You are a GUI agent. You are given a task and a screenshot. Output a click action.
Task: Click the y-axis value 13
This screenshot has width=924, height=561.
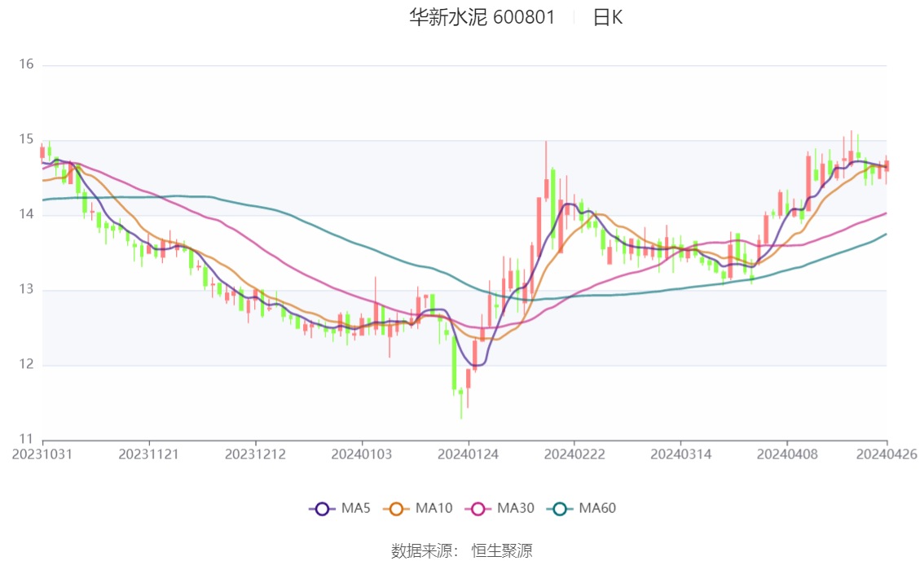tap(27, 290)
